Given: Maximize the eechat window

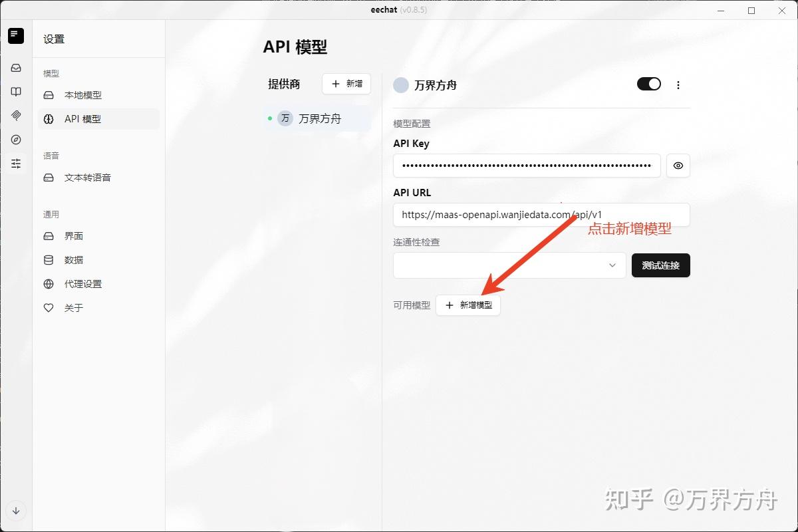Looking at the screenshot, I should pos(751,10).
